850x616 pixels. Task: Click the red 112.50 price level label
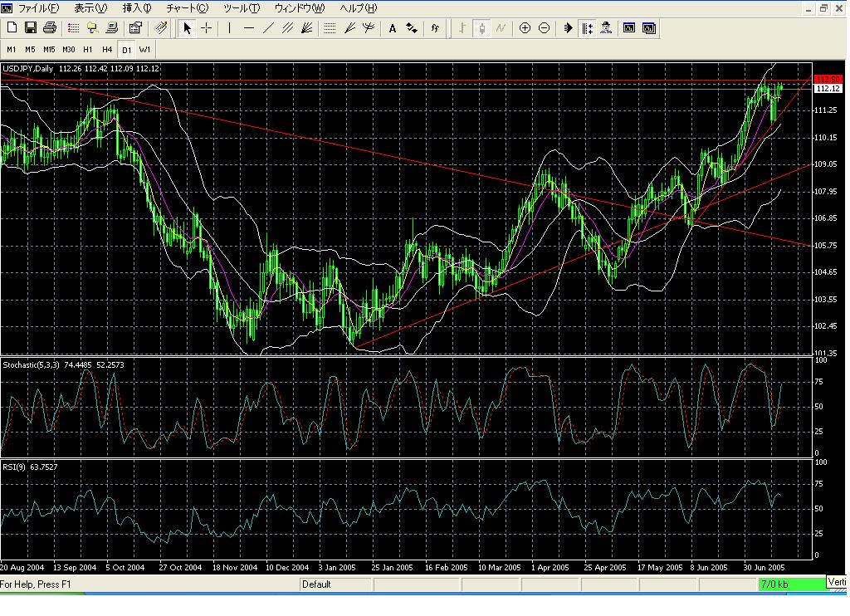coord(828,80)
